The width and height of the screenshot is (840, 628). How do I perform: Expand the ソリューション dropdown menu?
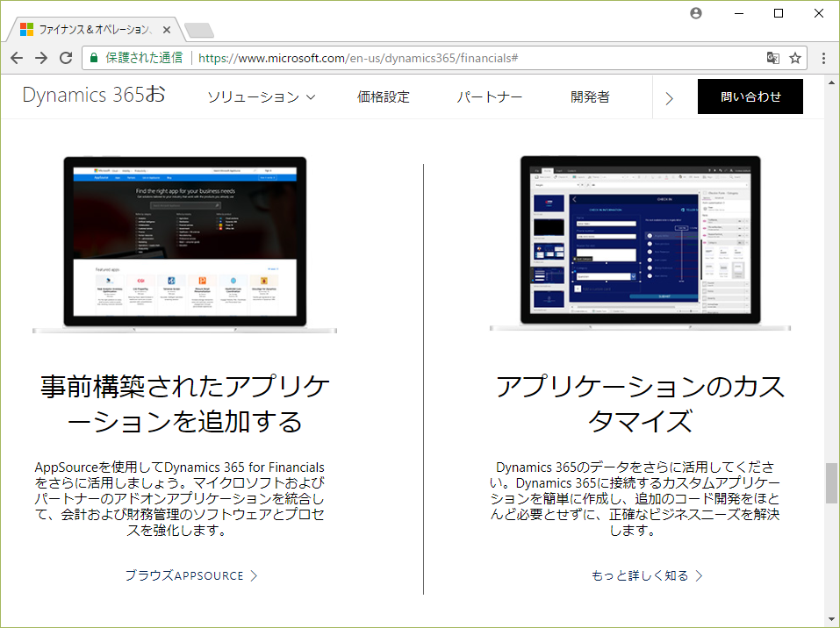click(x=262, y=96)
